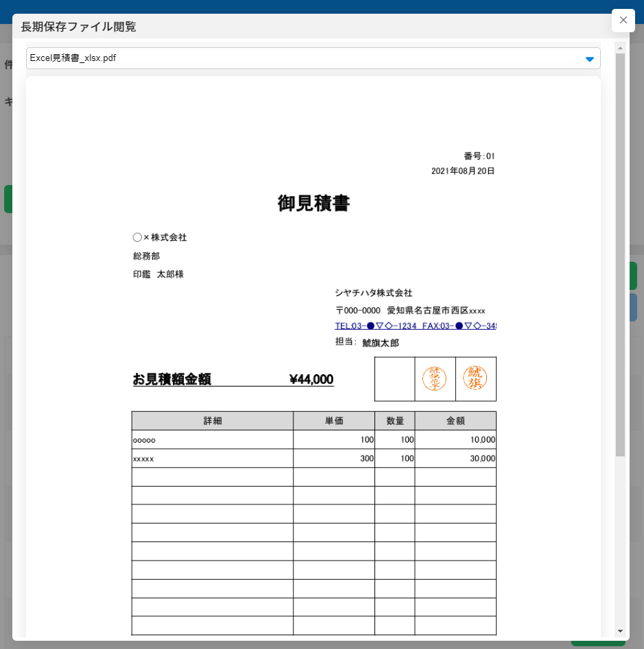Click the 御見積書 document title

313,204
